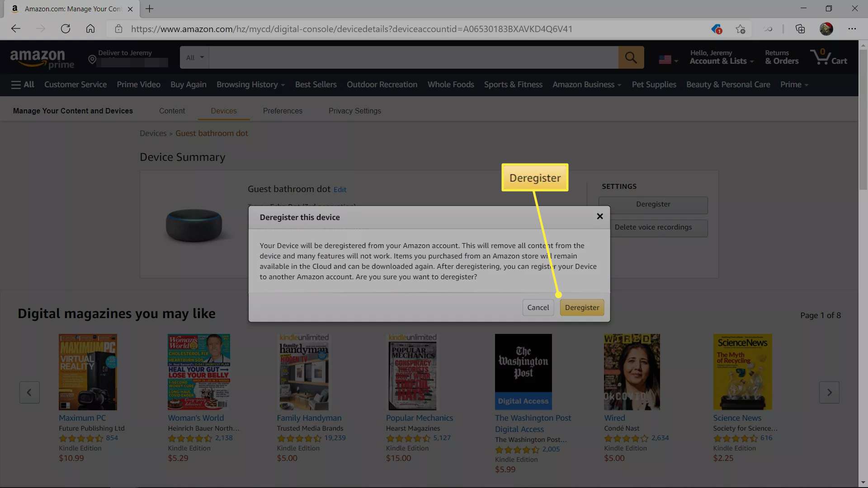
Task: Click the Amazon Prime logo icon
Action: coord(42,57)
